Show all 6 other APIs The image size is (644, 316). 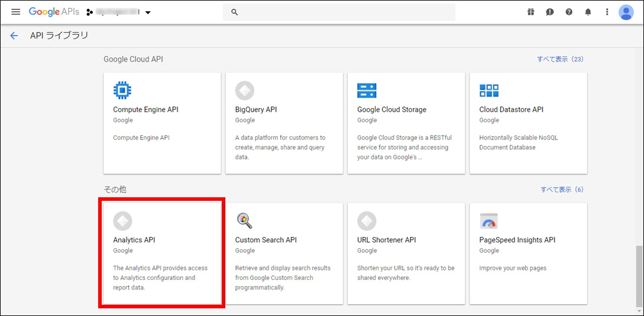[x=562, y=190]
